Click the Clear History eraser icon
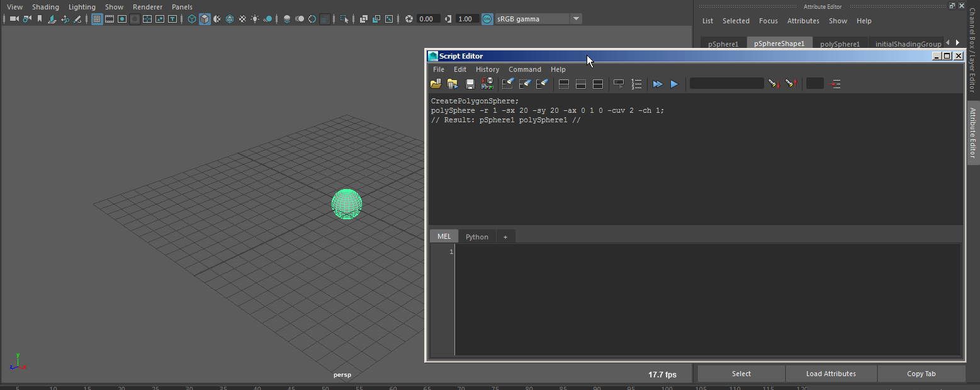The width and height of the screenshot is (980, 390). (x=508, y=84)
